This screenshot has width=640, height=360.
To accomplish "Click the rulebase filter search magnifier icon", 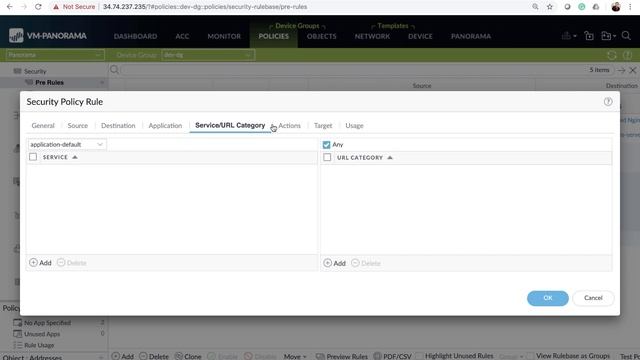I will tap(115, 70).
